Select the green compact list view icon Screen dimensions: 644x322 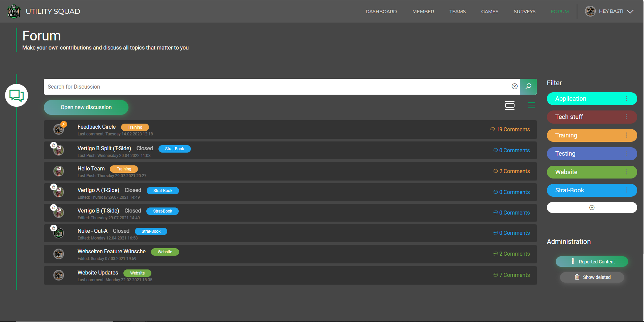(x=531, y=105)
